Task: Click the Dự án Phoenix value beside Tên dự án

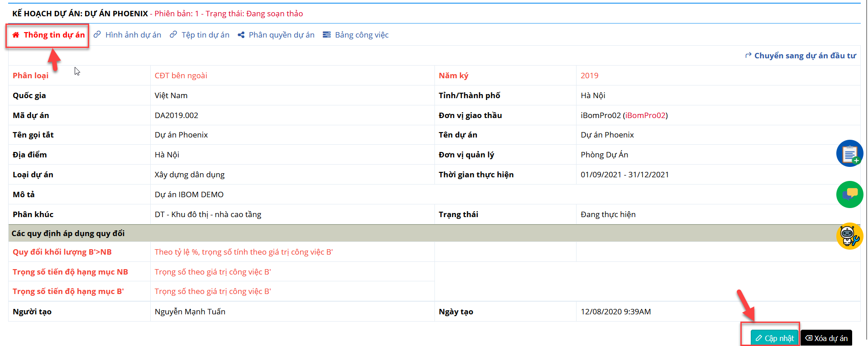Action: (x=607, y=135)
